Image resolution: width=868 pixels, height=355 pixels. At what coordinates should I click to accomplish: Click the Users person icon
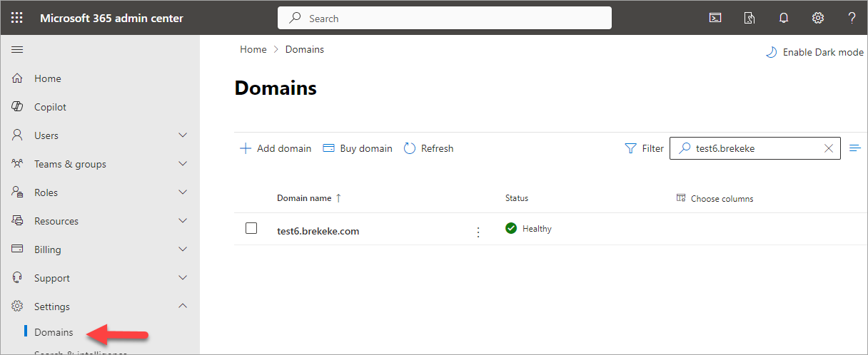point(18,135)
